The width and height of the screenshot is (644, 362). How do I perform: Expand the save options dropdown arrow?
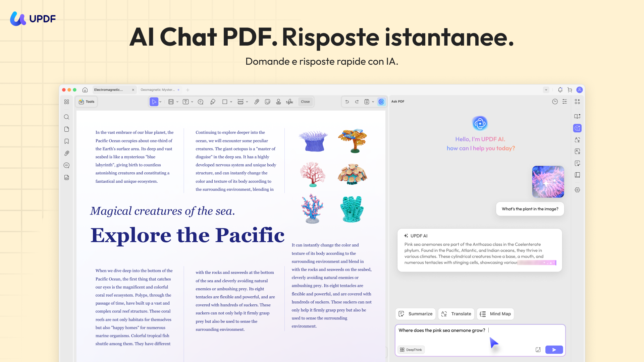pyautogui.click(x=373, y=102)
